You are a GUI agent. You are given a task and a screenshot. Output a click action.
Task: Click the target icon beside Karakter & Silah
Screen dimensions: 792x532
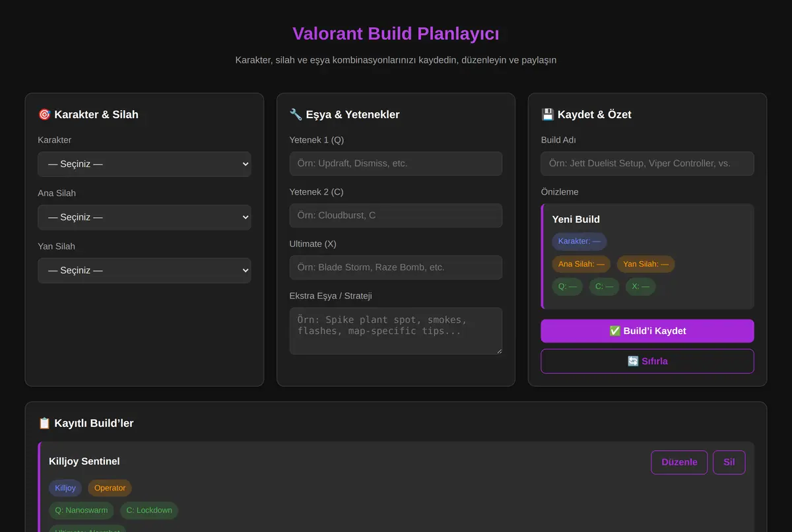[x=44, y=114]
